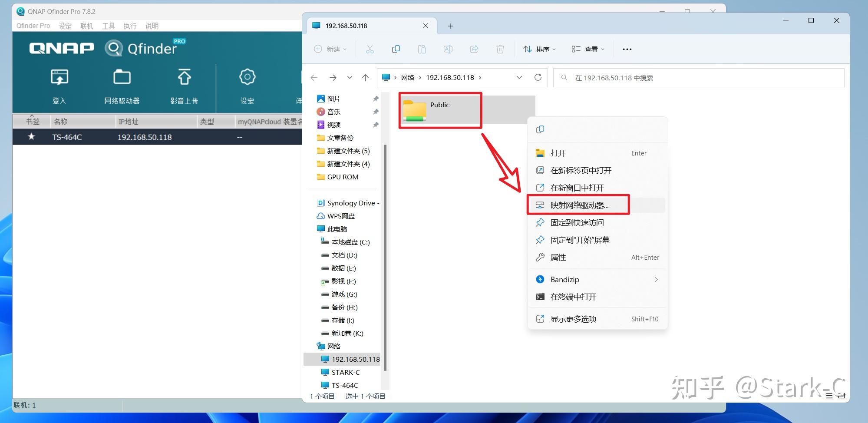
Task: Expand recent locations chevron beside forward arrow
Action: click(350, 78)
